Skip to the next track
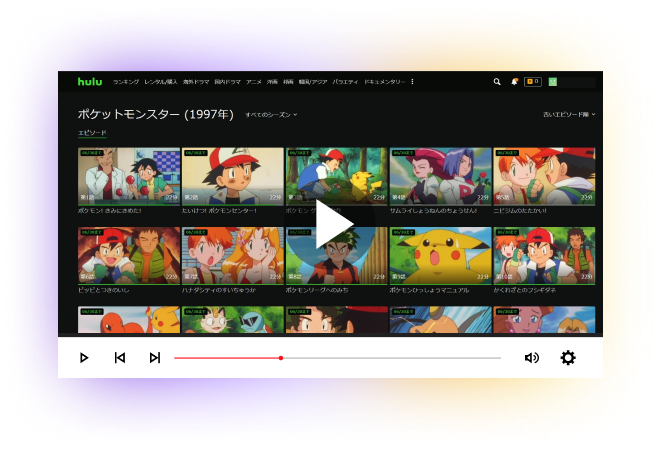The width and height of the screenshot is (661, 450). pyautogui.click(x=155, y=358)
